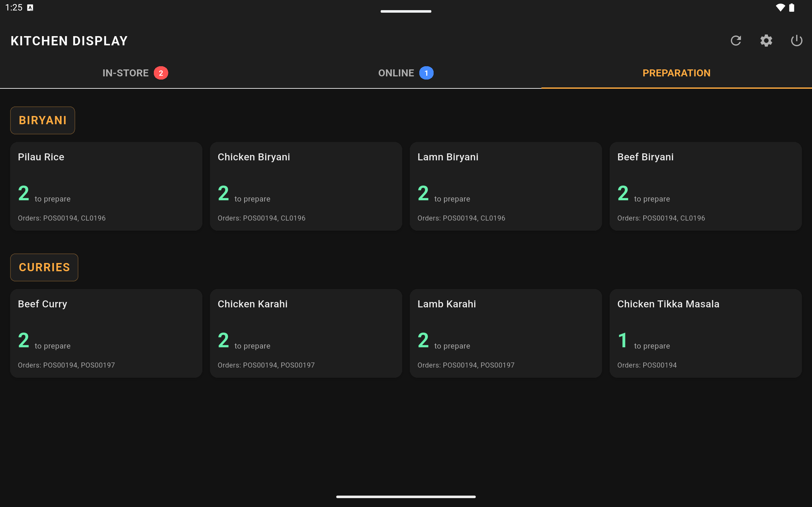Click the Biryani category label
Screen dimensions: 812x507
point(43,120)
